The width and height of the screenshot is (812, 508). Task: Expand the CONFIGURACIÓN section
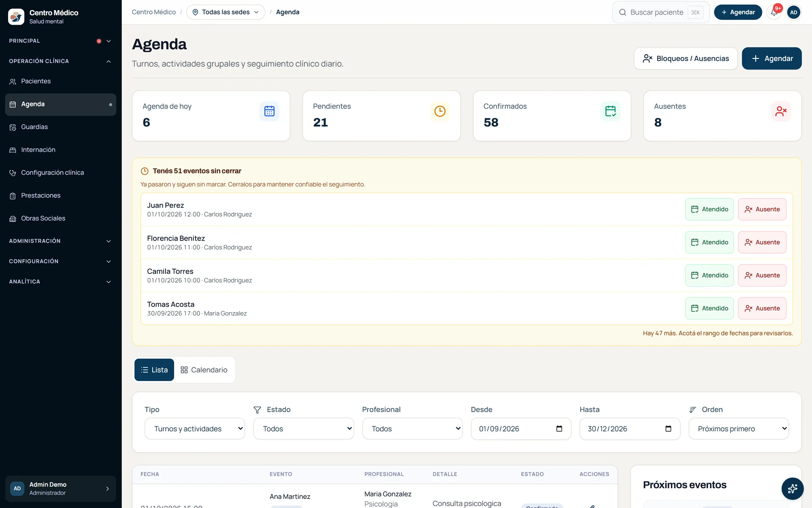tap(60, 261)
